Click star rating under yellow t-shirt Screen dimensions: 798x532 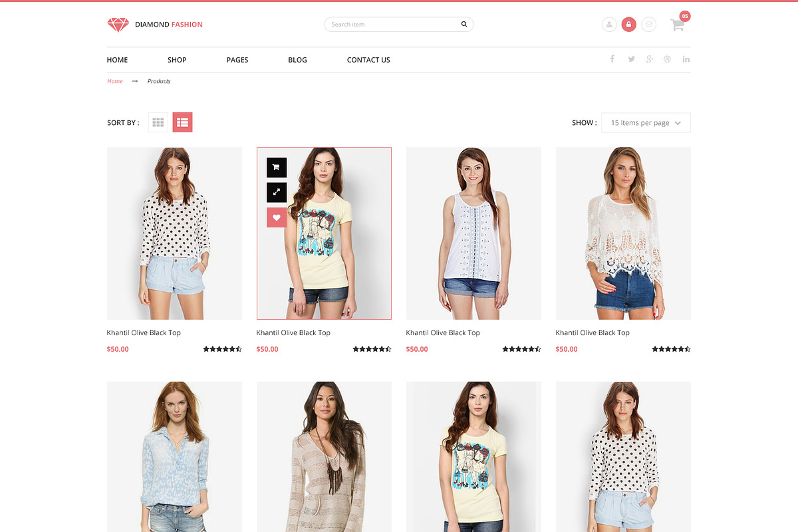(x=372, y=349)
